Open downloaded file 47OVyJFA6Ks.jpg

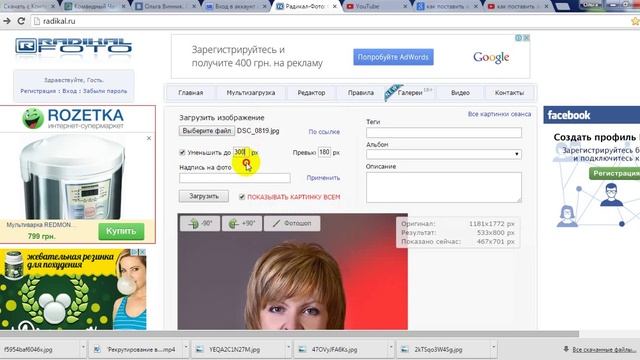click(x=334, y=349)
